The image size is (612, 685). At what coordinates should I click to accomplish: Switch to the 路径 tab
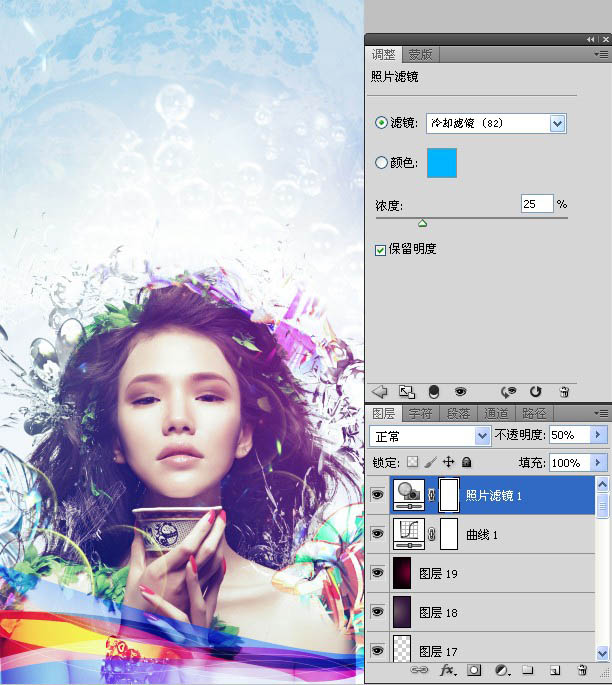534,413
